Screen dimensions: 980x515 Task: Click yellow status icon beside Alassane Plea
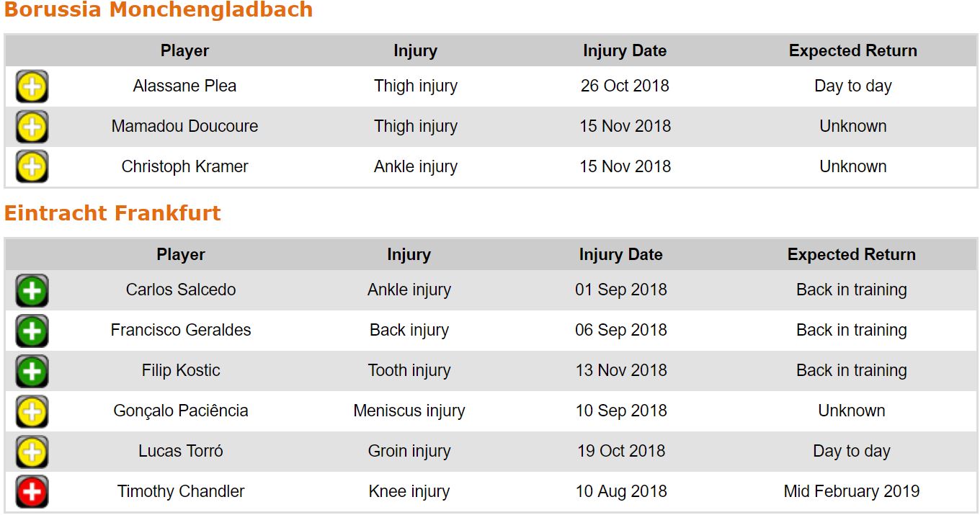[32, 86]
